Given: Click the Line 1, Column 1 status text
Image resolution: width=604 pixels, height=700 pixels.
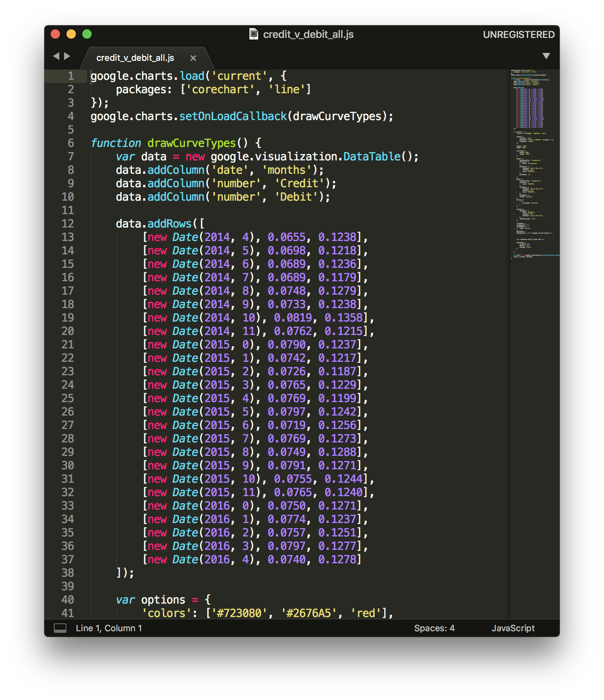Looking at the screenshot, I should 109,628.
